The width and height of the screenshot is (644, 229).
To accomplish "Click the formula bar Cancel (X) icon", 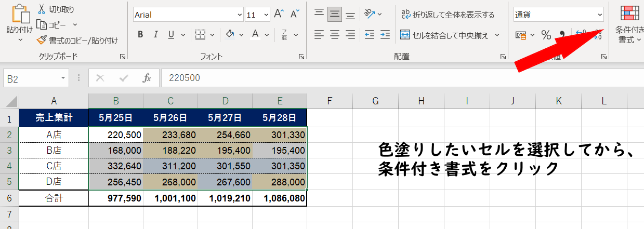I will pyautogui.click(x=100, y=78).
